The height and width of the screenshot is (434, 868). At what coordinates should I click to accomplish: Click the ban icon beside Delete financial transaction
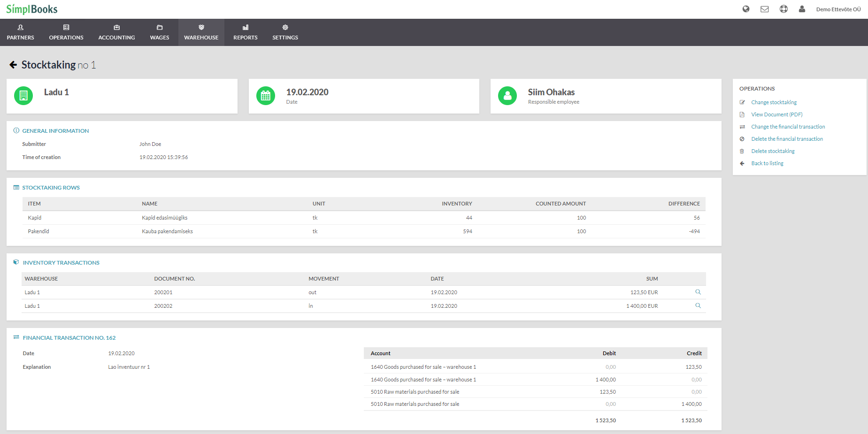click(742, 139)
